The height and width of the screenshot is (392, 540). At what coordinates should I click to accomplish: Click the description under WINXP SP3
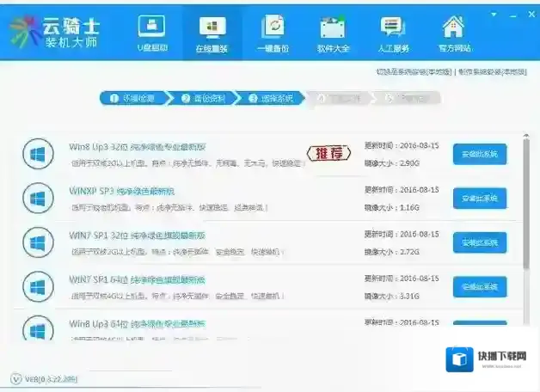(x=169, y=207)
